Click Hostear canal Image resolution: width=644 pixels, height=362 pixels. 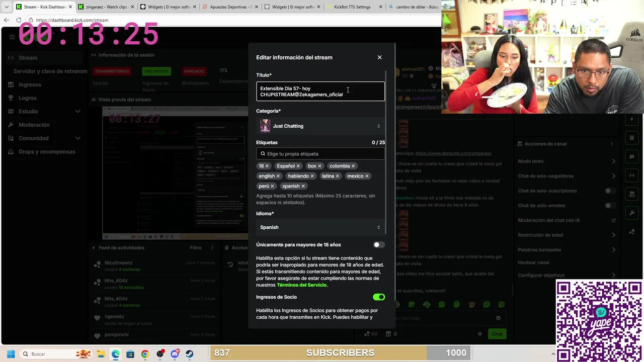tap(533, 262)
